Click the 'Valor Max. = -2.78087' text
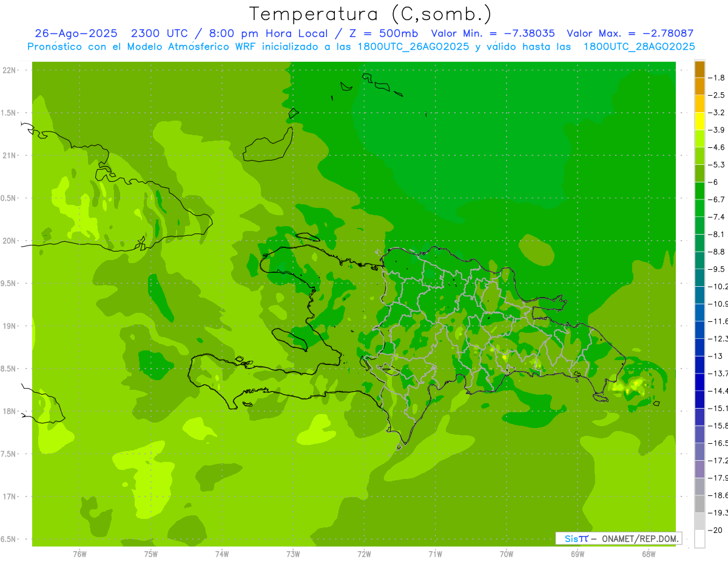The width and height of the screenshot is (728, 562). (x=630, y=33)
